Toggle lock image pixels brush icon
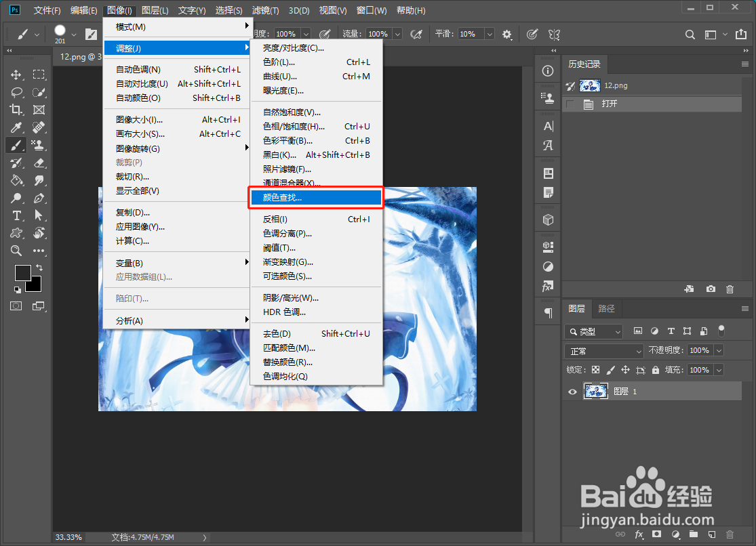 (x=610, y=370)
